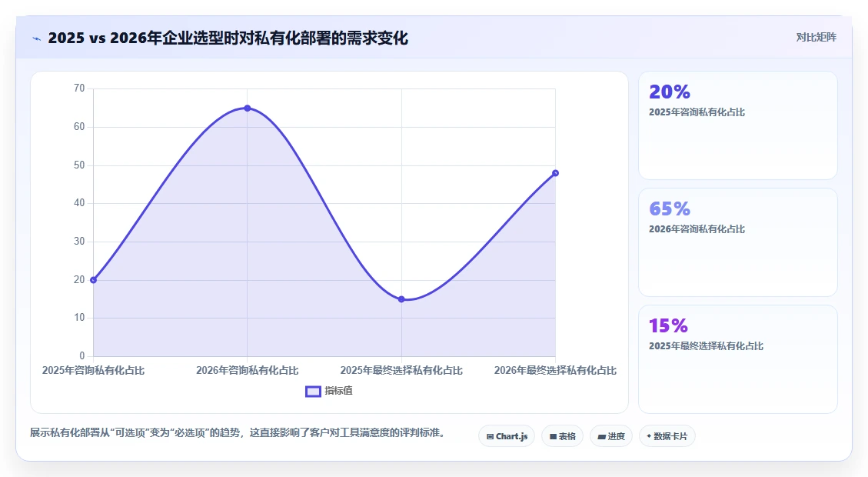
Task: Click the chart title heading text
Action: pos(228,38)
